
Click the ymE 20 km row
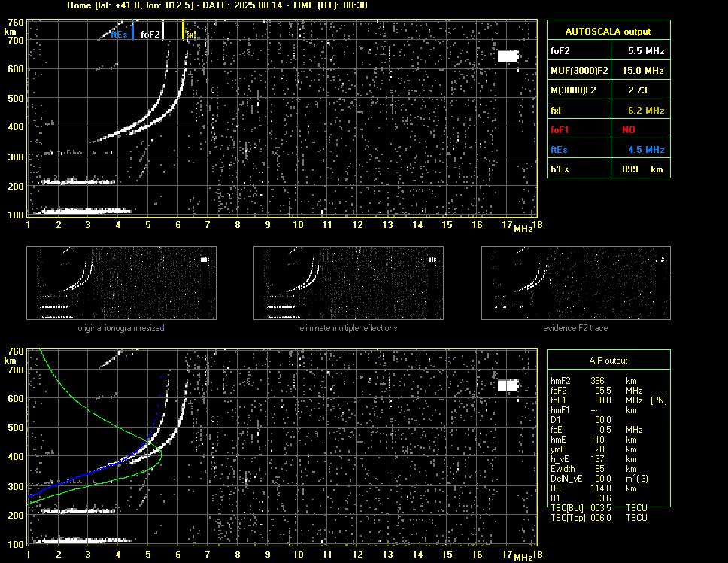pos(594,449)
